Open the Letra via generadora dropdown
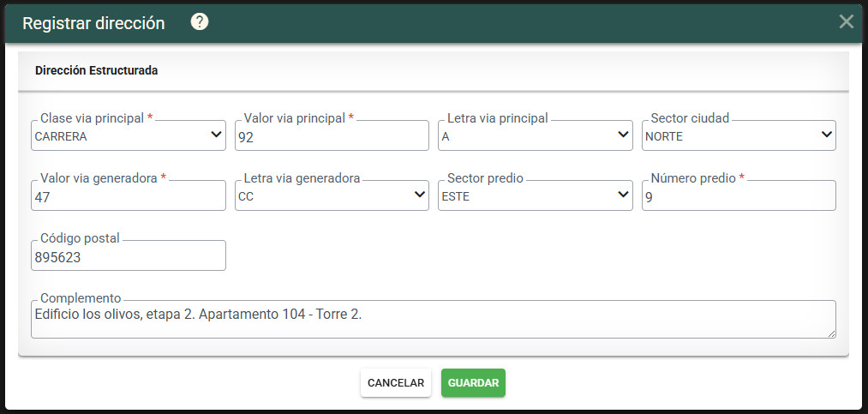Viewport: 868px width, 414px height. (332, 195)
